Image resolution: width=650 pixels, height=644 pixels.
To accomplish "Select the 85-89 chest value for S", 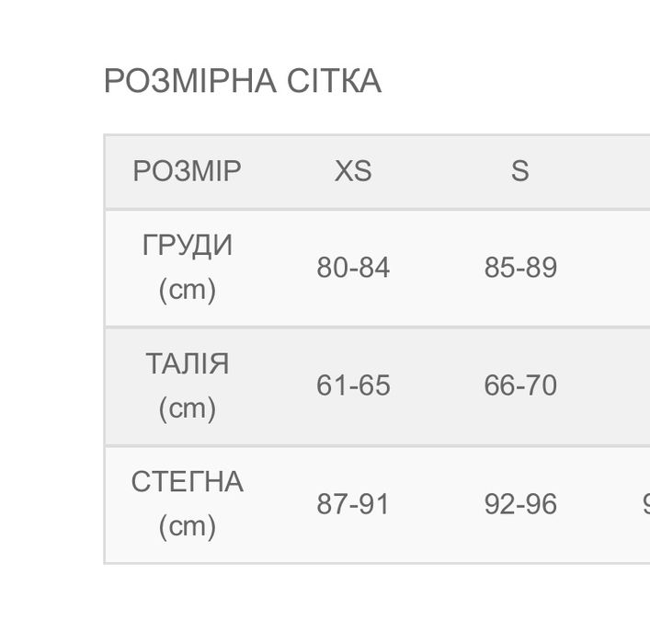I will coord(520,268).
